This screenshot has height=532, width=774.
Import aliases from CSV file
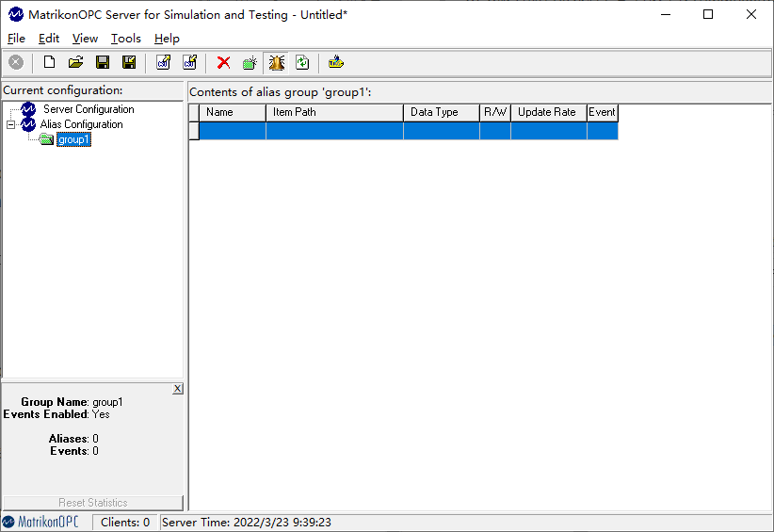tap(190, 63)
